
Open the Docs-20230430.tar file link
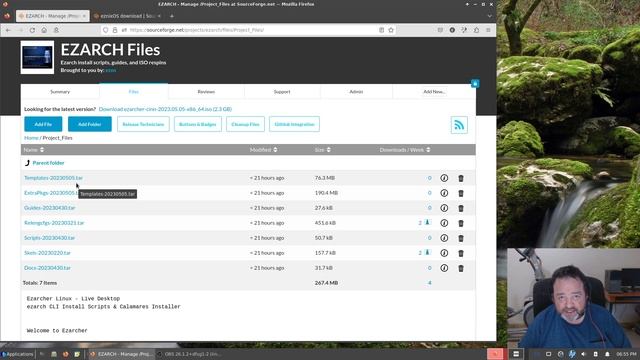[47, 268]
